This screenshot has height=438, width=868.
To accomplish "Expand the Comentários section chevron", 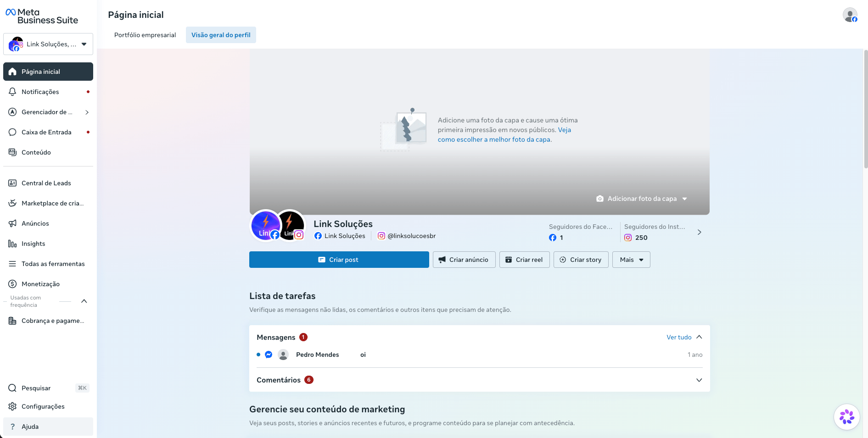I will tap(699, 380).
